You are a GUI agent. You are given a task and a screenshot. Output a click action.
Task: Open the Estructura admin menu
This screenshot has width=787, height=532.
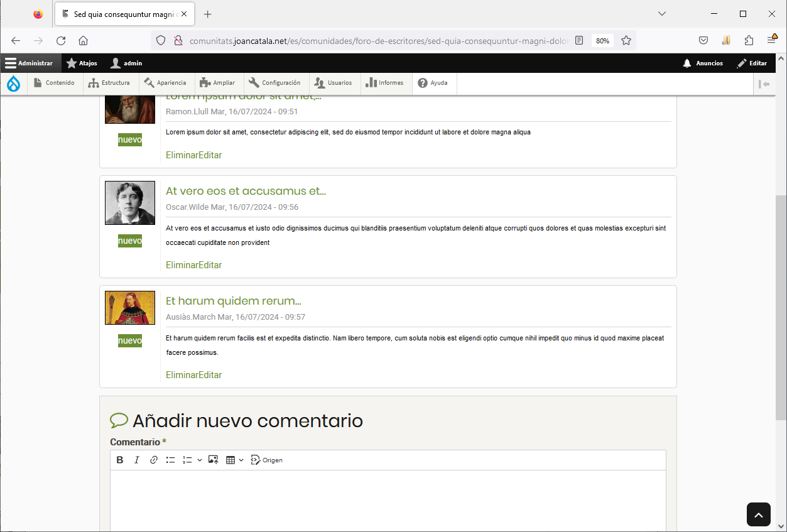coord(109,83)
